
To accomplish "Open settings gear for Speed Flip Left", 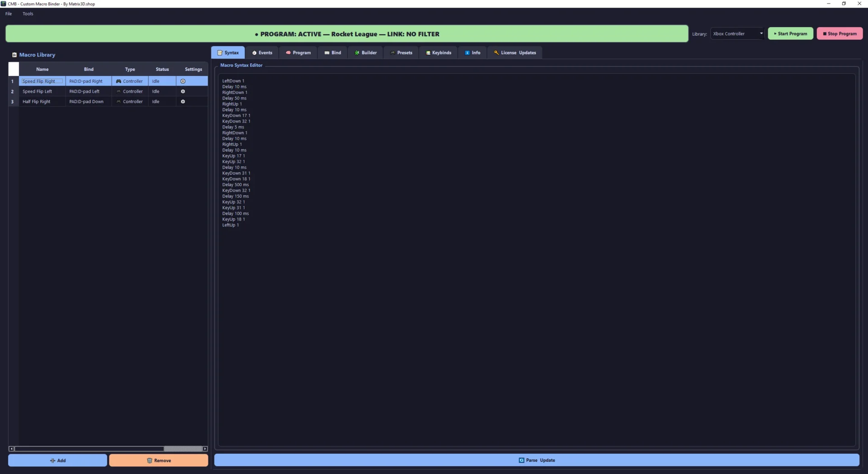I will pyautogui.click(x=183, y=91).
